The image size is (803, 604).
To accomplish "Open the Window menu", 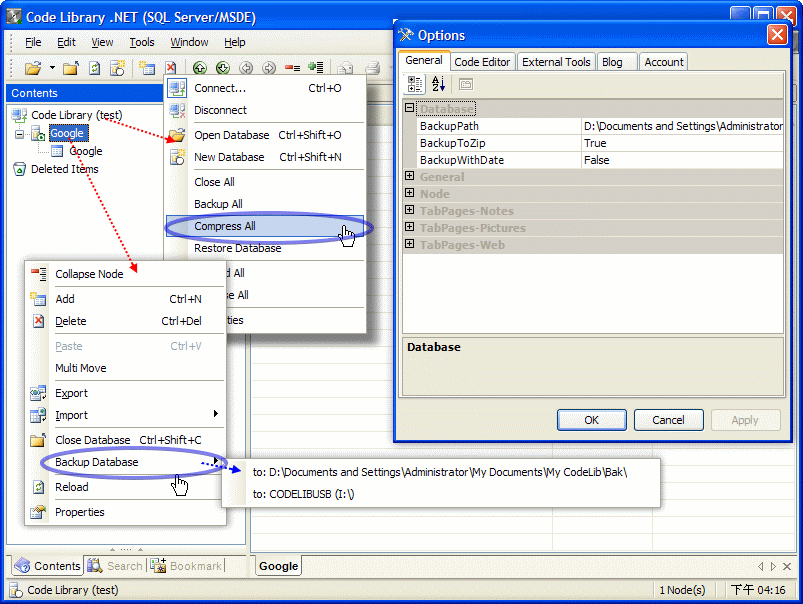I will pyautogui.click(x=189, y=42).
